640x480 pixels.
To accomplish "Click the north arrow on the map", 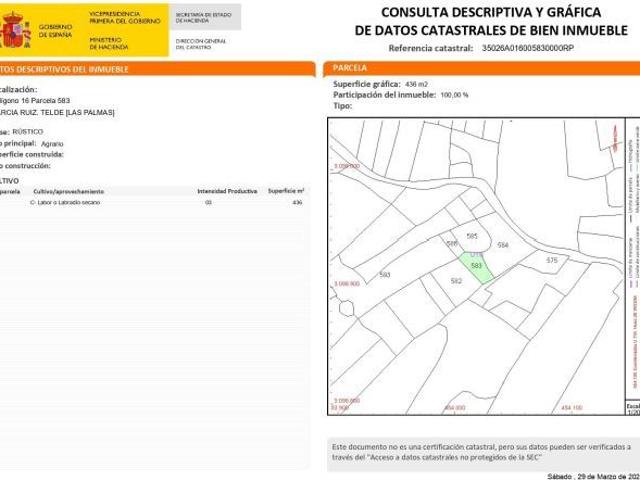I will coord(616,139).
